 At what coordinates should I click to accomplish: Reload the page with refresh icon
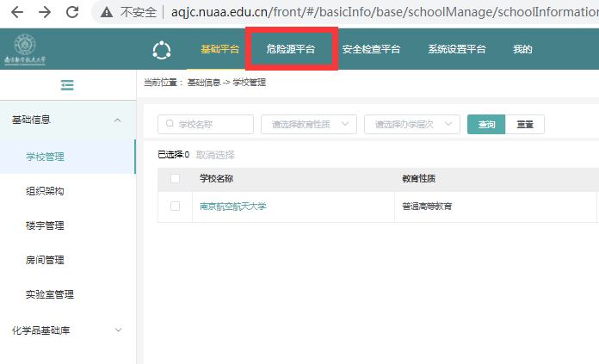pos(72,12)
